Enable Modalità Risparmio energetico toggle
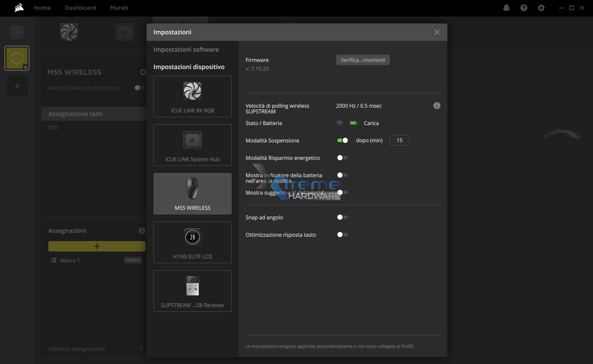The image size is (593, 364). (343, 158)
